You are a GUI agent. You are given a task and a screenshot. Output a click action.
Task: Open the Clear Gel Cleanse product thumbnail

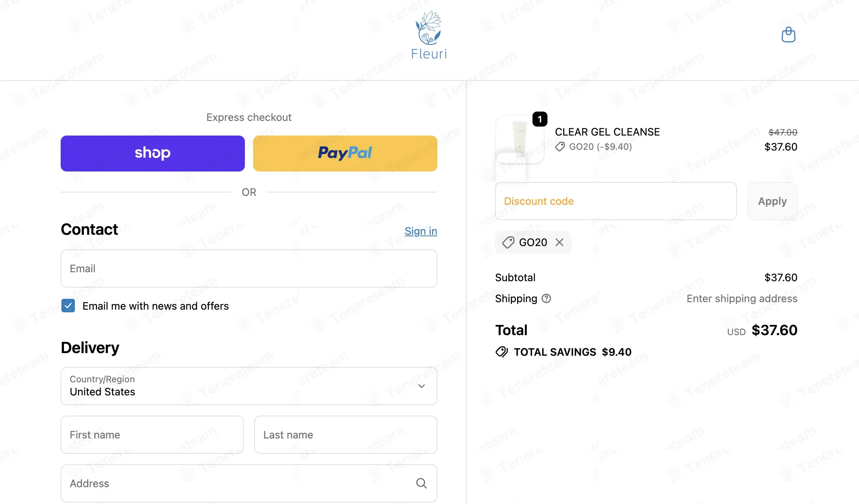pos(520,139)
